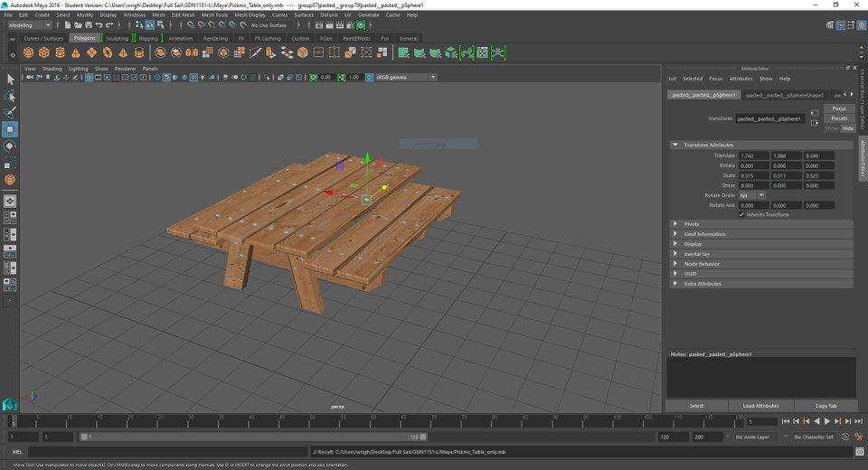Create a polygon cylinder from the shelf

(x=60, y=52)
